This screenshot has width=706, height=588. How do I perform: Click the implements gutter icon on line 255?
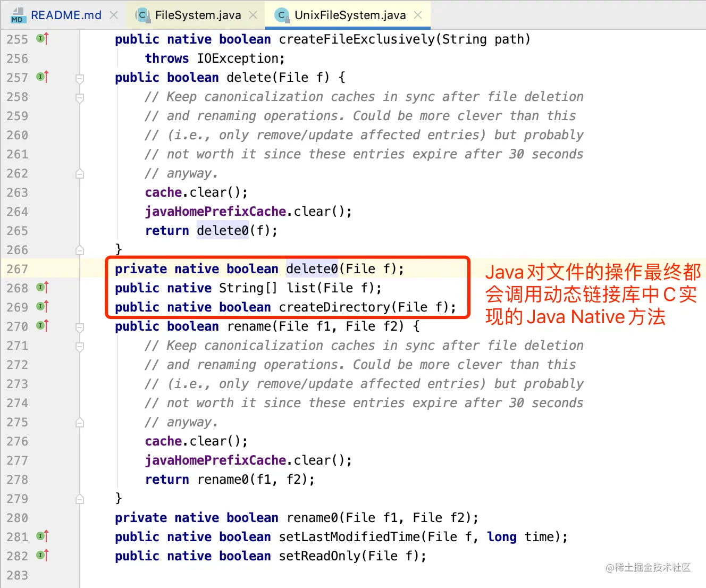(x=43, y=38)
